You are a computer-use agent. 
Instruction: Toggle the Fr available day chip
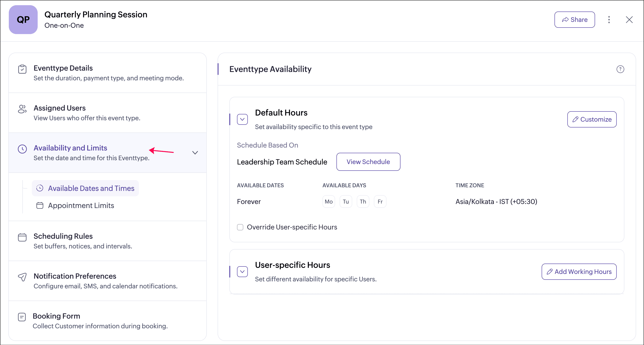[x=380, y=202]
